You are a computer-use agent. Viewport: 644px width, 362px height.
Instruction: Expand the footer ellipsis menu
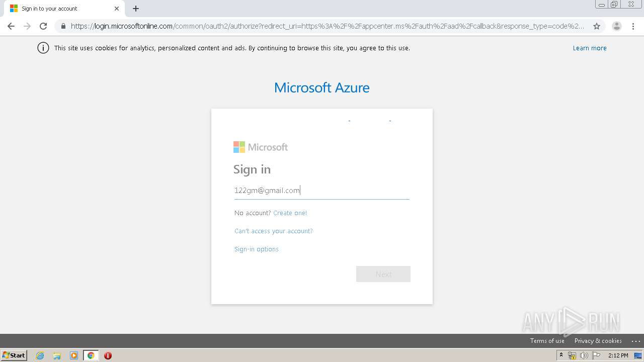pyautogui.click(x=635, y=341)
